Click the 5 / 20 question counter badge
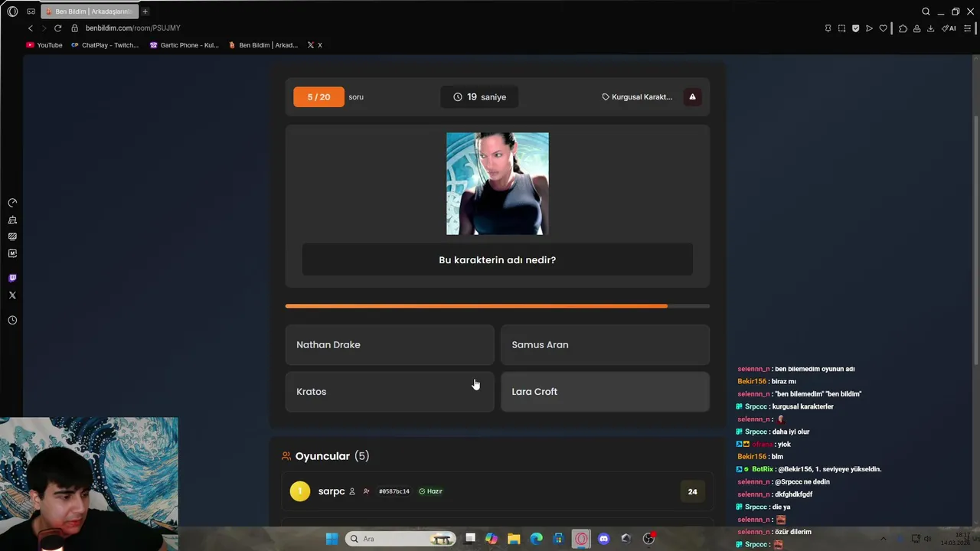 pyautogui.click(x=318, y=97)
